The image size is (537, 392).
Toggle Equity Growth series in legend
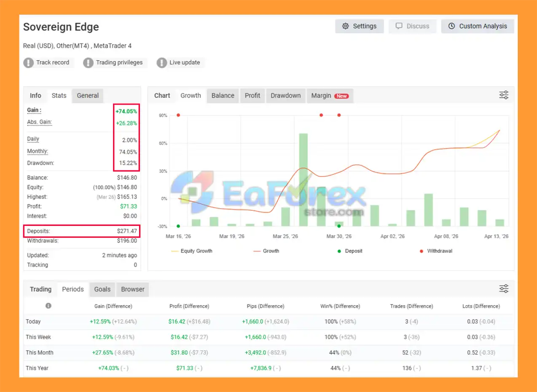pyautogui.click(x=191, y=251)
